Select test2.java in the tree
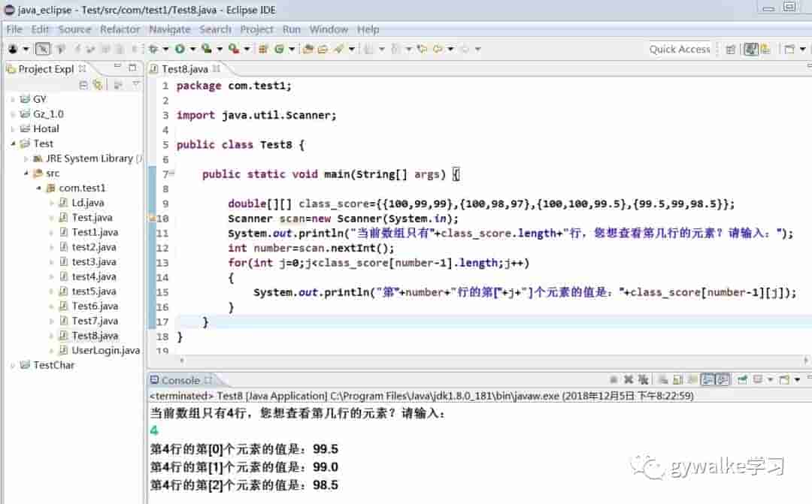This screenshot has width=812, height=504. tap(94, 247)
